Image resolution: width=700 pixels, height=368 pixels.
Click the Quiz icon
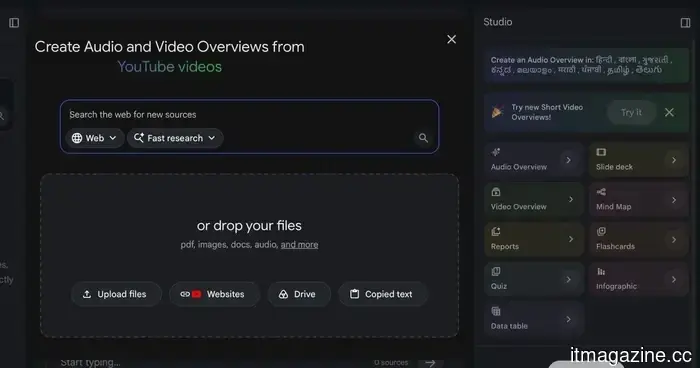point(496,272)
